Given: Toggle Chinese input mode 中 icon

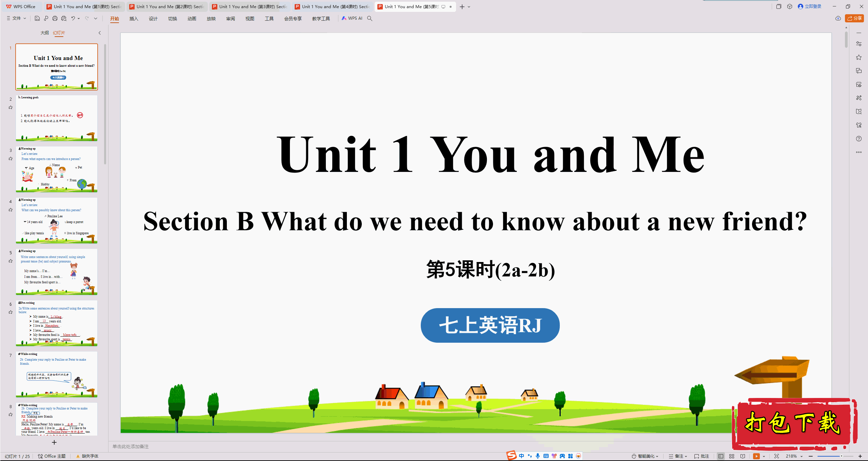Looking at the screenshot, I should coord(521,456).
